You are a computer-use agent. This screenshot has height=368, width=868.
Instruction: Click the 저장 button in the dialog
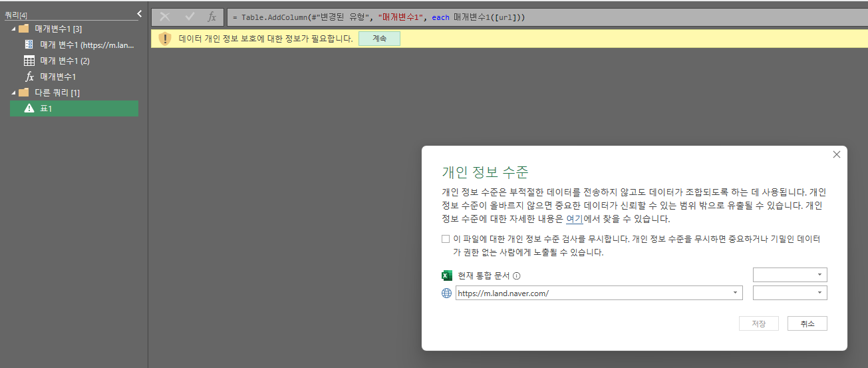coord(759,323)
